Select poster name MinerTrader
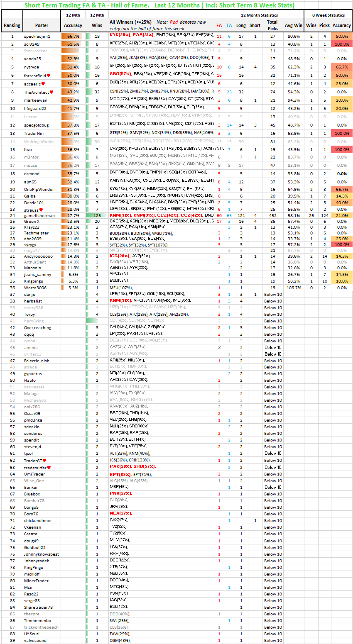The image size is (353, 644). [36, 581]
